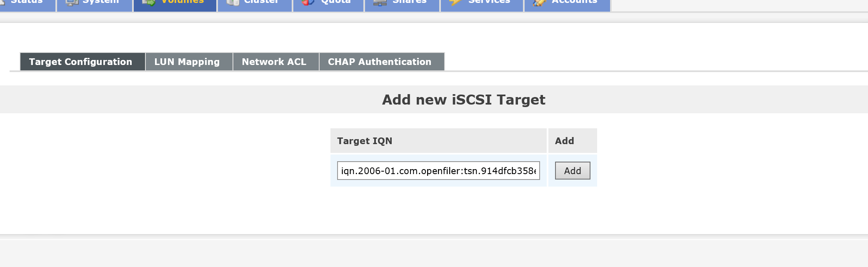
Task: Click the Add new iSCSI Target heading
Action: (x=463, y=100)
